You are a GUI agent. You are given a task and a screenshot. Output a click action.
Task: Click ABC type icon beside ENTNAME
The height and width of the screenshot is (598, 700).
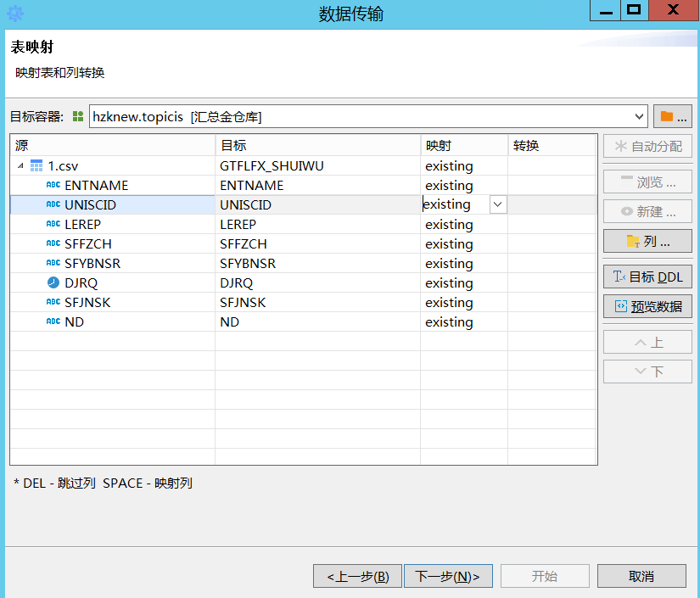tap(53, 185)
